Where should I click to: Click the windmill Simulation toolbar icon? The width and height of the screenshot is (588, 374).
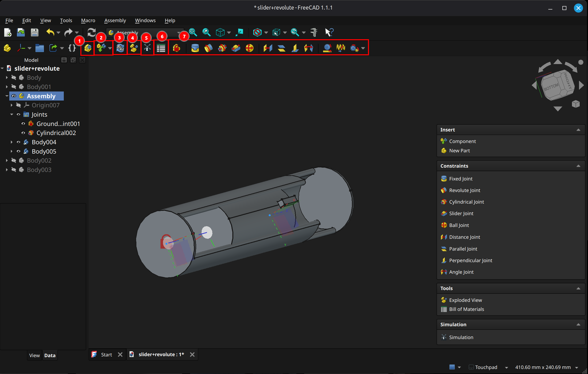click(x=147, y=48)
